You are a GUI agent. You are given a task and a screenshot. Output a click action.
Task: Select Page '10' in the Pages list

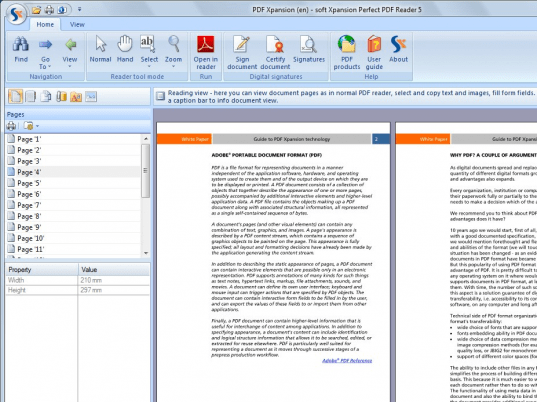point(74,238)
